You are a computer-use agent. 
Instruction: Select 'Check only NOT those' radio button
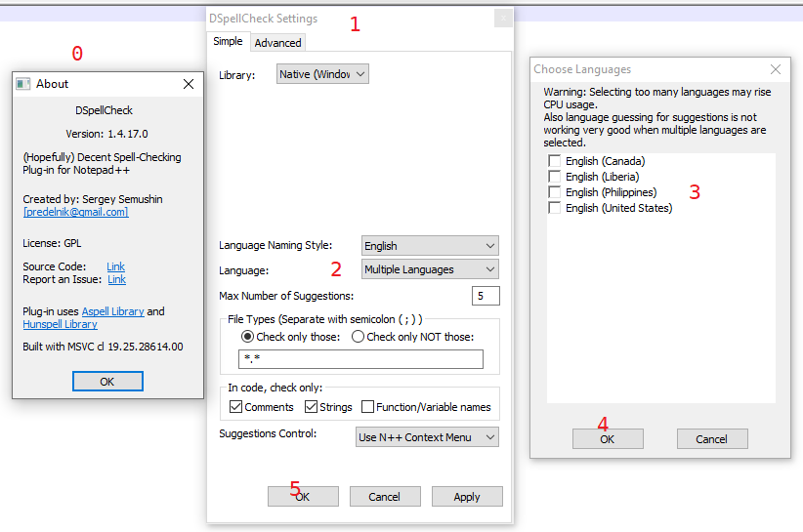click(358, 337)
